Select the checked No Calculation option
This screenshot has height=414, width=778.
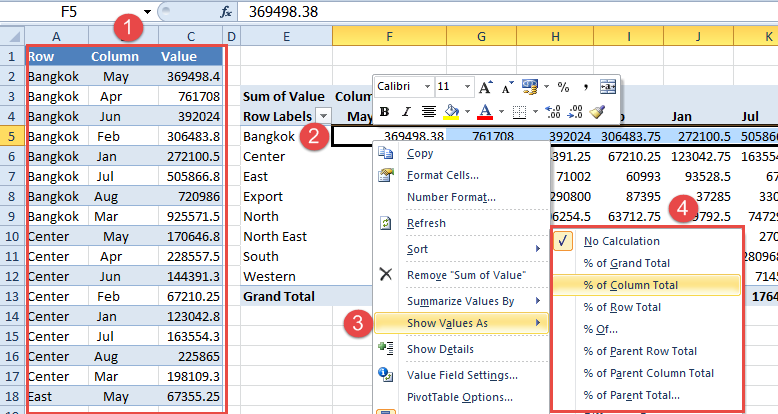point(622,241)
